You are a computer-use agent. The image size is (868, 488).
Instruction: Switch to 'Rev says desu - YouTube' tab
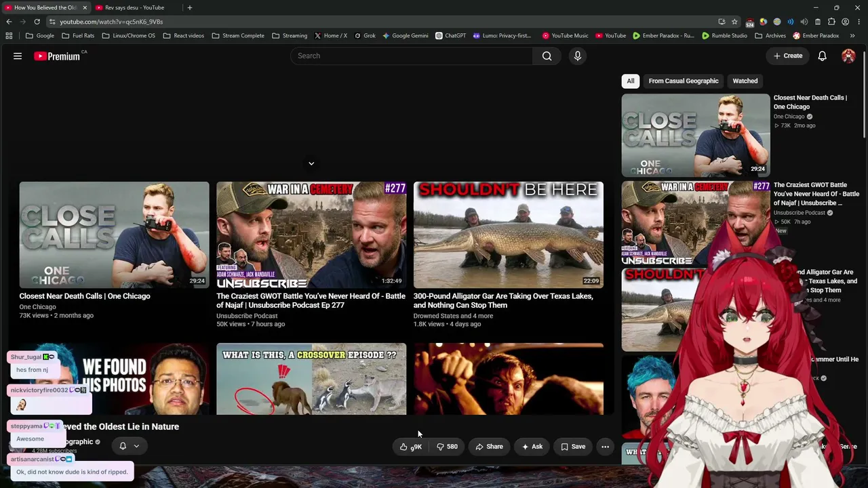[135, 7]
